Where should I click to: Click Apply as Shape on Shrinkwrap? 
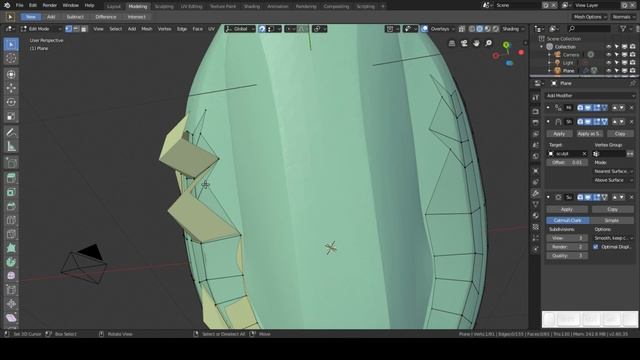pyautogui.click(x=589, y=134)
